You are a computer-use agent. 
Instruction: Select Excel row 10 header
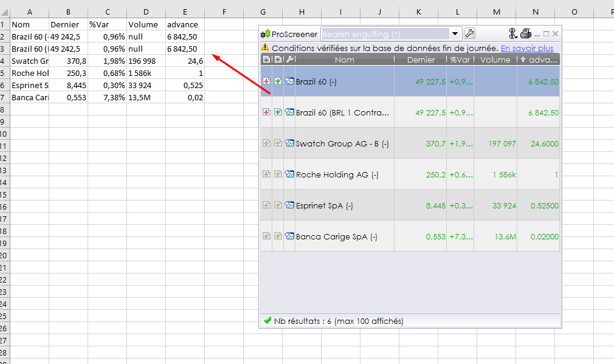pos(4,134)
